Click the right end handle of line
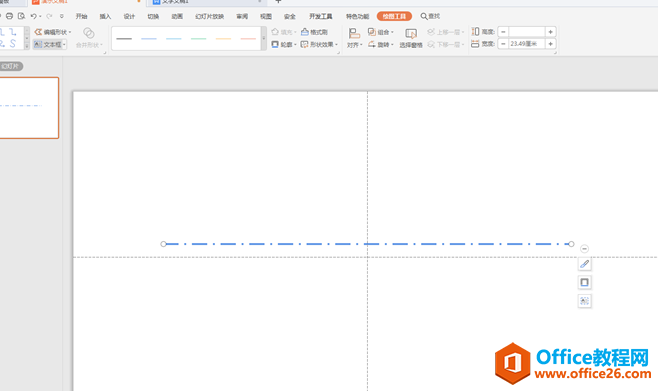The width and height of the screenshot is (658, 391). [571, 244]
